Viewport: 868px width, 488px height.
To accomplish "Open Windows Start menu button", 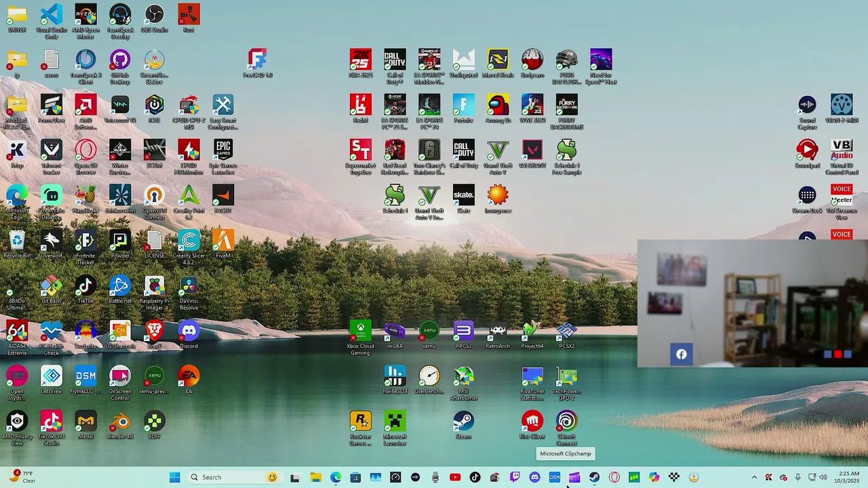I will (174, 477).
